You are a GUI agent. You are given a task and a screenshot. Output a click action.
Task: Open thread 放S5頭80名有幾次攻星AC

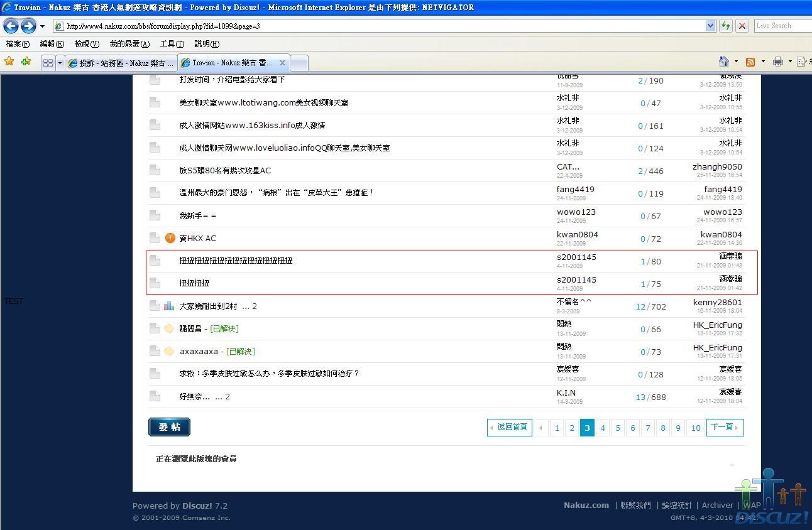click(225, 170)
